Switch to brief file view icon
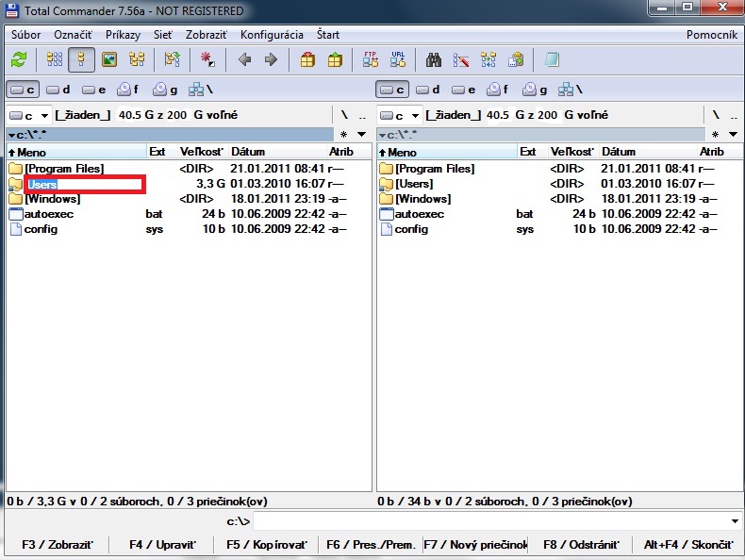Viewport: 745px width, 560px height. pyautogui.click(x=55, y=59)
